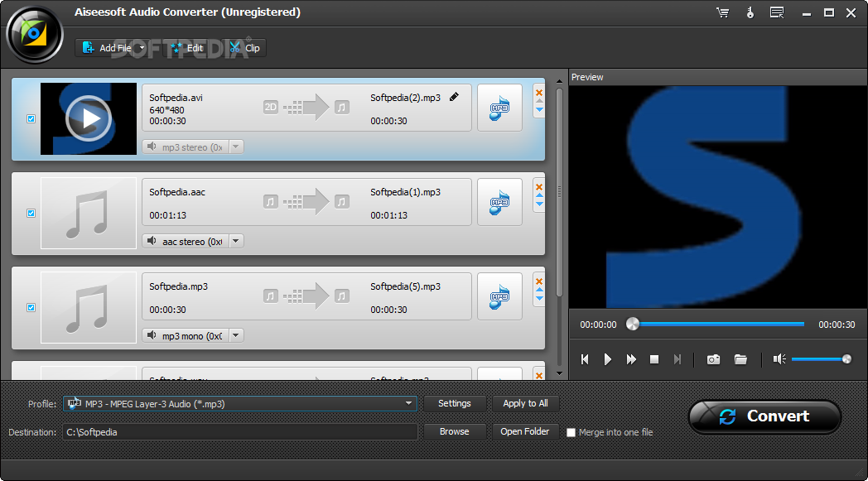The width and height of the screenshot is (868, 481).
Task: Click the Settings button
Action: point(455,403)
